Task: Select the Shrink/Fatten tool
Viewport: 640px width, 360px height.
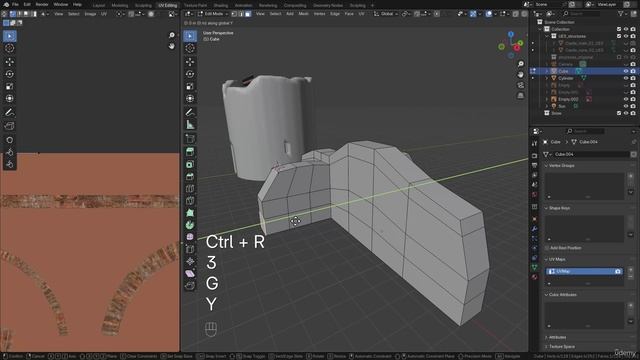Action: click(x=190, y=261)
